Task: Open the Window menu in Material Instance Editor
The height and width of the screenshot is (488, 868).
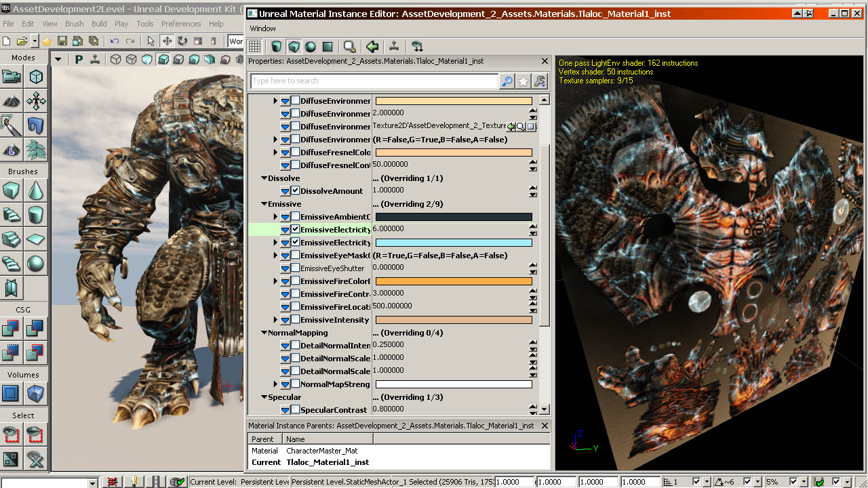Action: pos(262,28)
